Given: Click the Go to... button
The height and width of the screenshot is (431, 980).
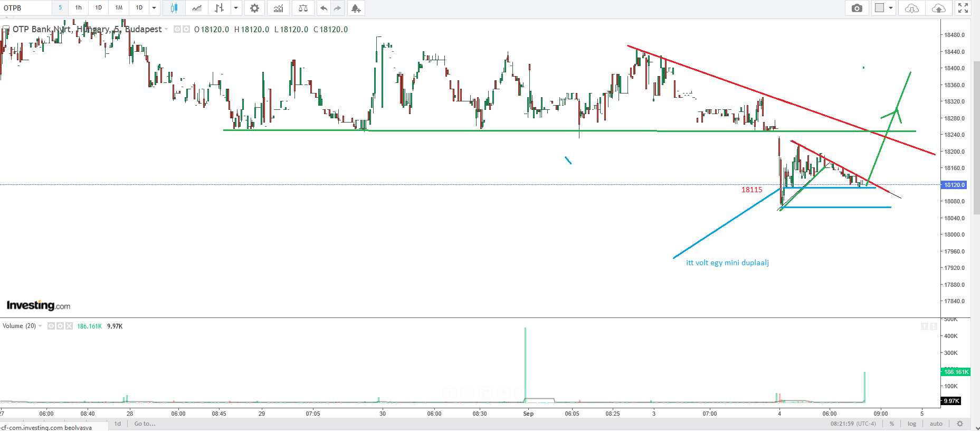Looking at the screenshot, I should [x=145, y=424].
